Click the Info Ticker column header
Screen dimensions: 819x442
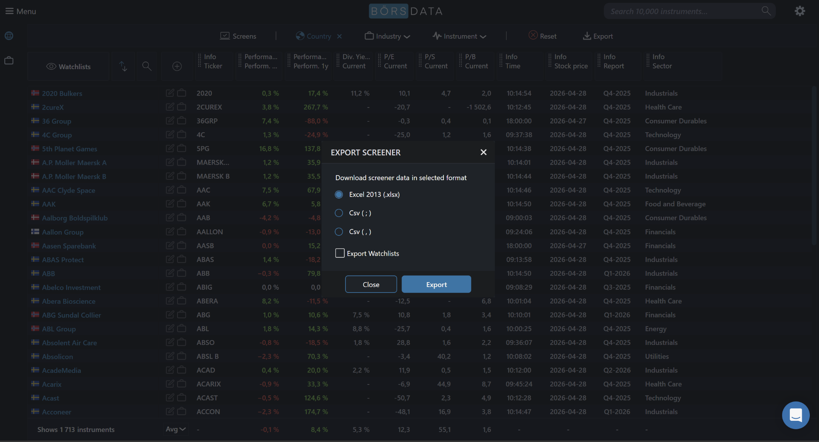(x=213, y=61)
